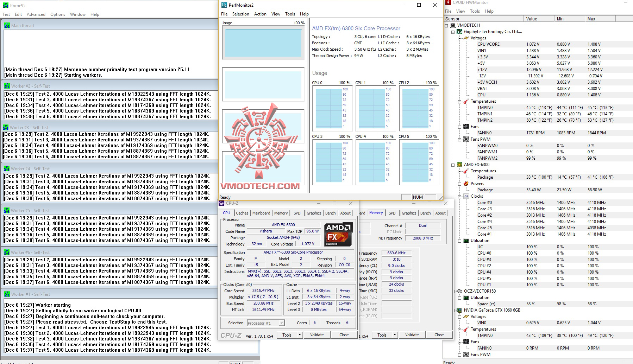
Task: Switch to the Caches tab in CPU-Z
Action: [242, 213]
